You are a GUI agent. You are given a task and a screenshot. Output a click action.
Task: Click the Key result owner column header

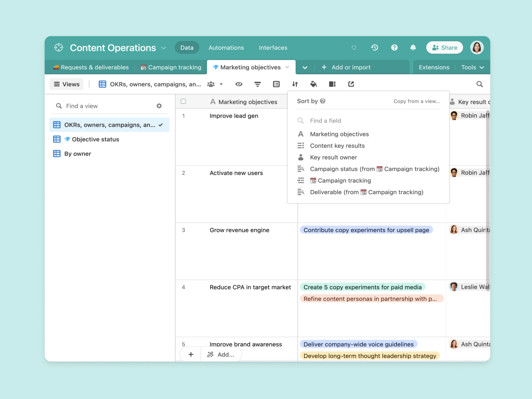[469, 102]
